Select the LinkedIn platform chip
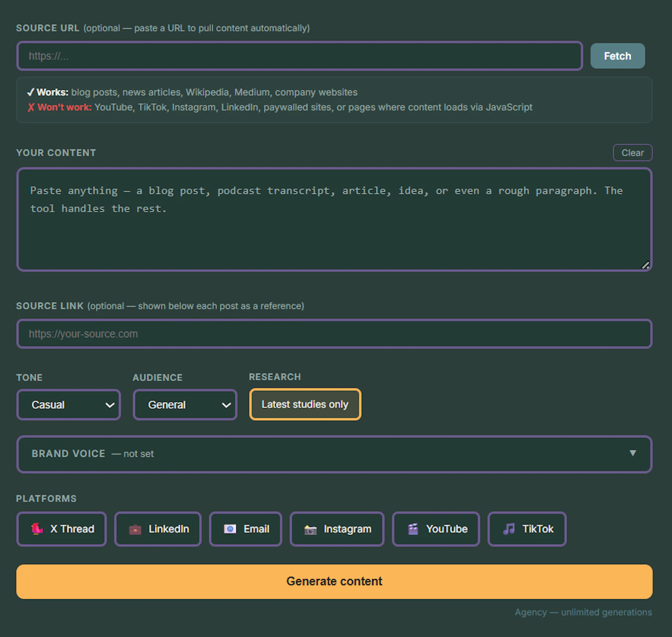This screenshot has height=637, width=672. [158, 529]
